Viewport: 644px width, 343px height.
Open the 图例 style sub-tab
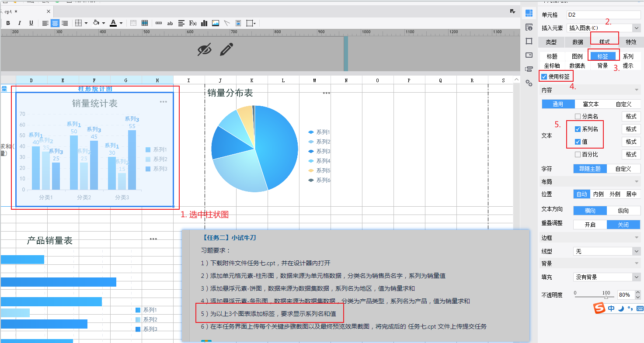(577, 56)
